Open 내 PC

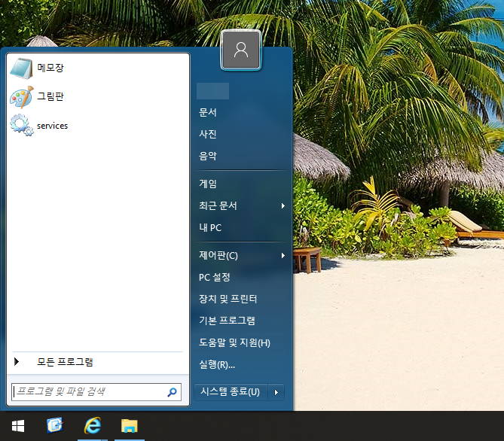tap(210, 228)
